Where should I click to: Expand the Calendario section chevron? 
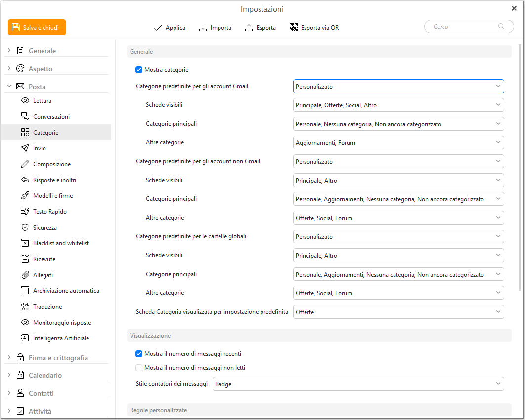click(x=9, y=375)
